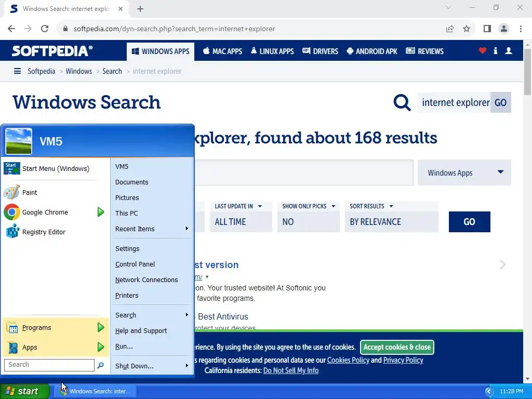Click the Softpedia logo
The width and height of the screenshot is (532, 399).
click(52, 51)
